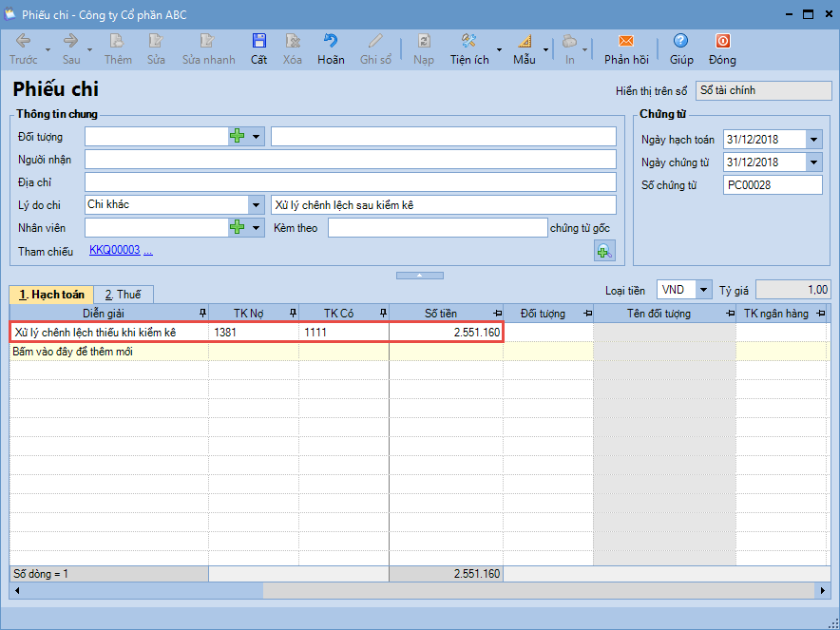Click the add reference document icon
Screen dimensions: 840x630
click(x=604, y=251)
